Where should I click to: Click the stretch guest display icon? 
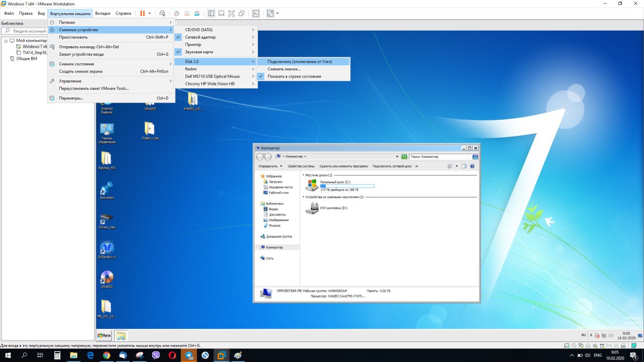pyautogui.click(x=271, y=13)
